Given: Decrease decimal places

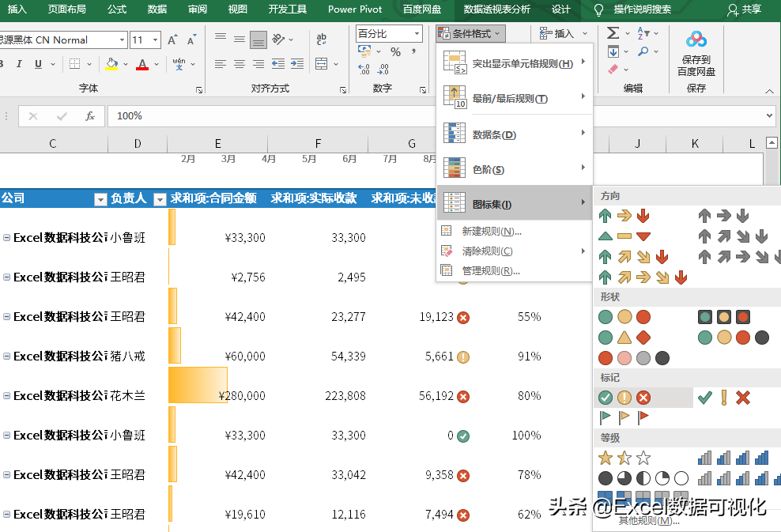Looking at the screenshot, I should pyautogui.click(x=383, y=70).
